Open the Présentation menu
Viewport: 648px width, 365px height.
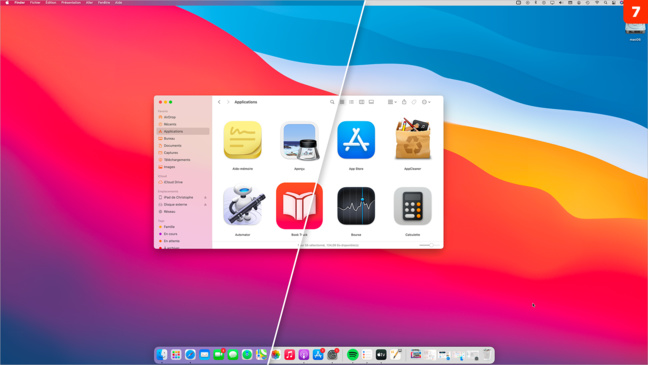[71, 2]
